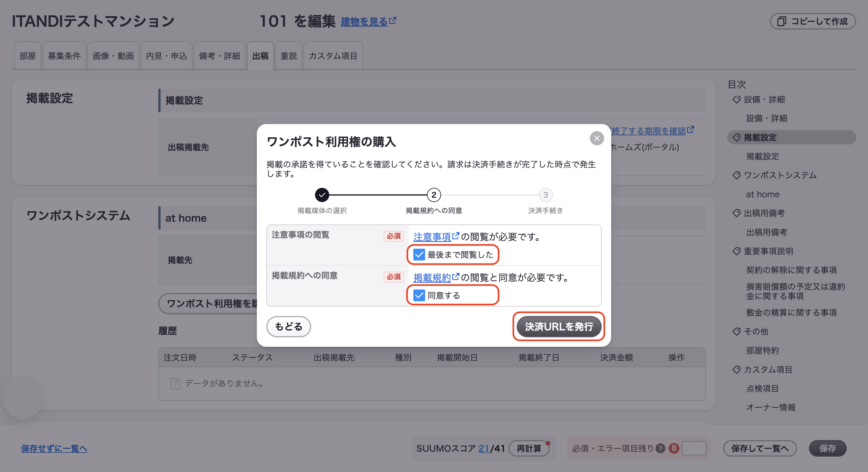Jump to 敷金の精算に関する事項
This screenshot has width=868, height=472.
[x=791, y=313]
